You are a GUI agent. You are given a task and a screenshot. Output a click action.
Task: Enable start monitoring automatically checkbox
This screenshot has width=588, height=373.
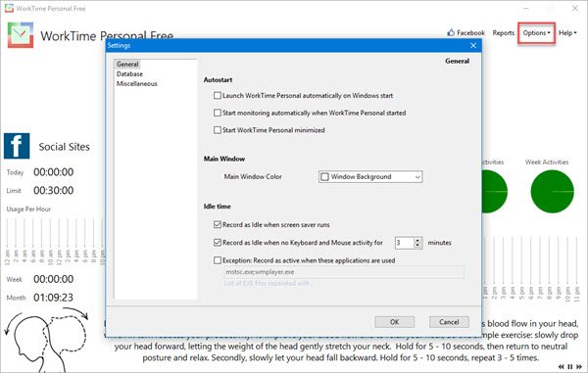(x=218, y=113)
